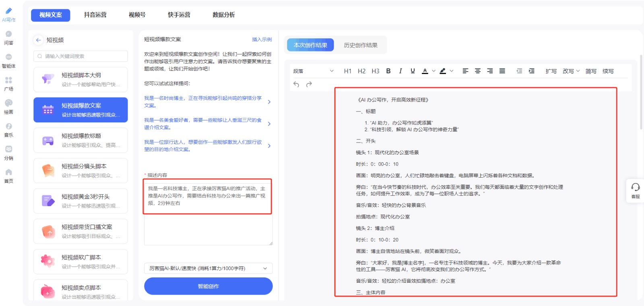Click the 插入示例 link
The height and width of the screenshot is (306, 644).
(x=262, y=39)
